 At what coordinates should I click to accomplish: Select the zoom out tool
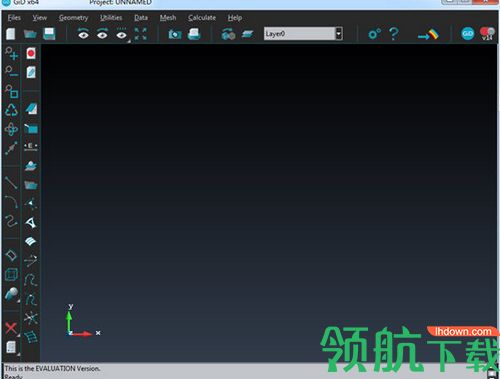coord(11,72)
